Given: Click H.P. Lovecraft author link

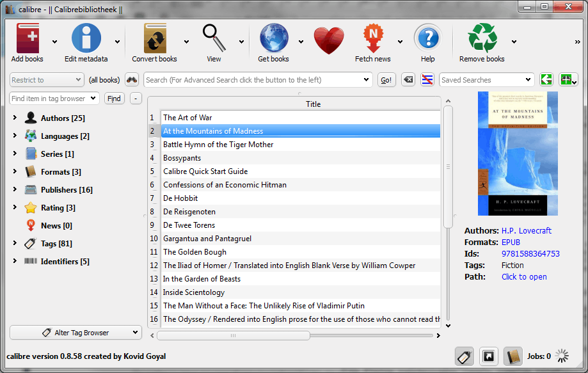Looking at the screenshot, I should pyautogui.click(x=527, y=230).
